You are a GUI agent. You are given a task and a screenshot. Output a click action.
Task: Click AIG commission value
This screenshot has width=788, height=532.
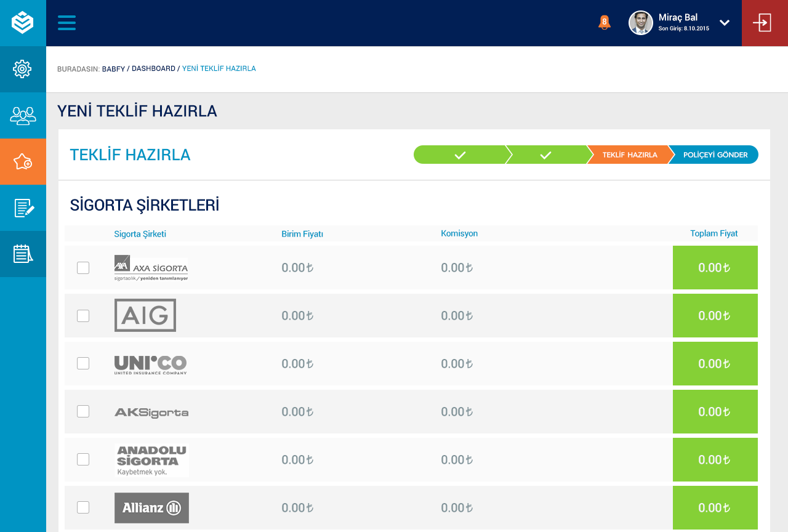(457, 316)
